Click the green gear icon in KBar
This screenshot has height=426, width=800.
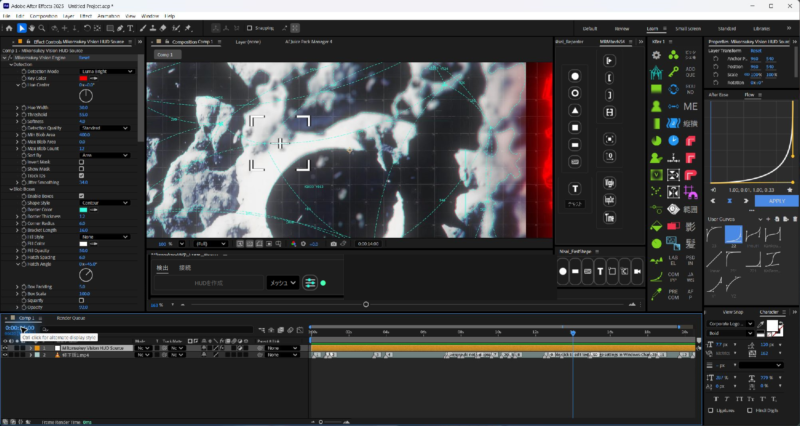[656, 55]
